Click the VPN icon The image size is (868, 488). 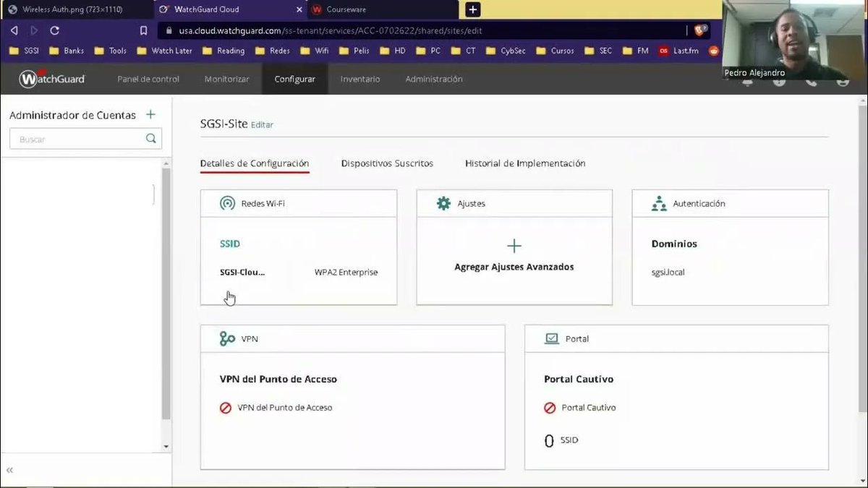pos(227,338)
